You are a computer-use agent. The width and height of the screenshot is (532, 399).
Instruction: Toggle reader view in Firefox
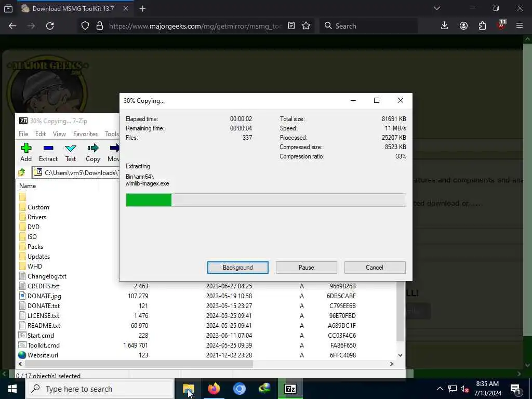(291, 26)
